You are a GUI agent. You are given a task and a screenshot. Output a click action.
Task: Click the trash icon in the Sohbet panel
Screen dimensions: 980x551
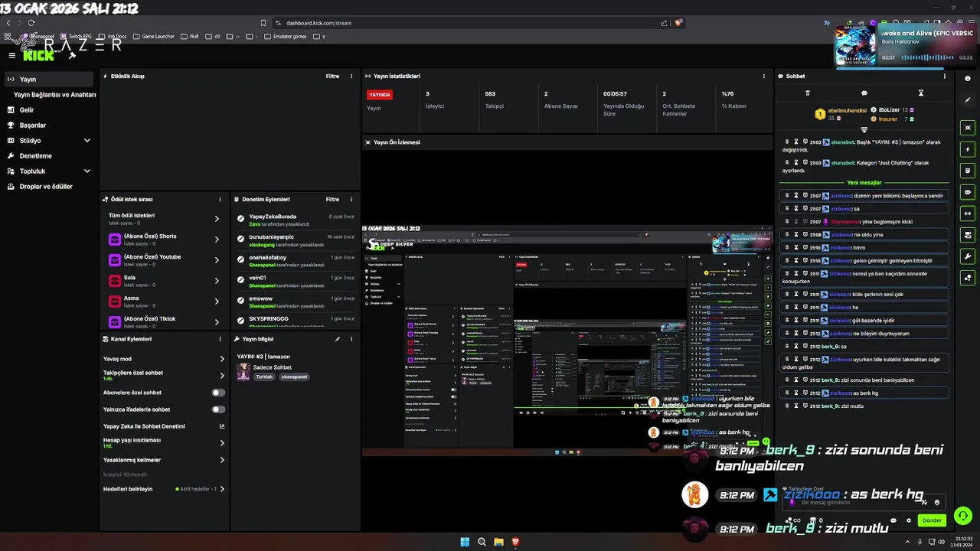click(x=807, y=93)
